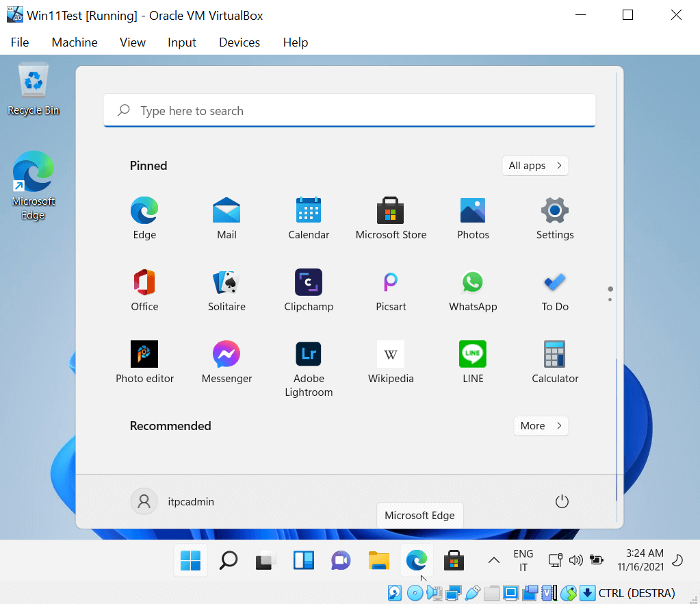Click VirtualBox recording indicator

[530, 593]
